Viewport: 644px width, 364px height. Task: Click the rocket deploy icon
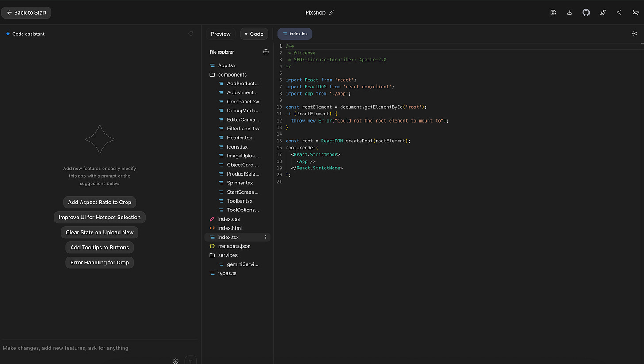click(x=602, y=12)
